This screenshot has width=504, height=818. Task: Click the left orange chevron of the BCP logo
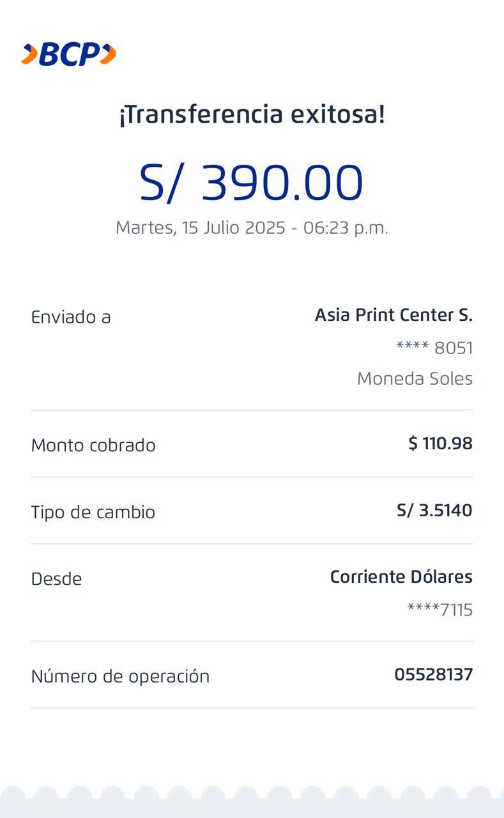pyautogui.click(x=29, y=55)
